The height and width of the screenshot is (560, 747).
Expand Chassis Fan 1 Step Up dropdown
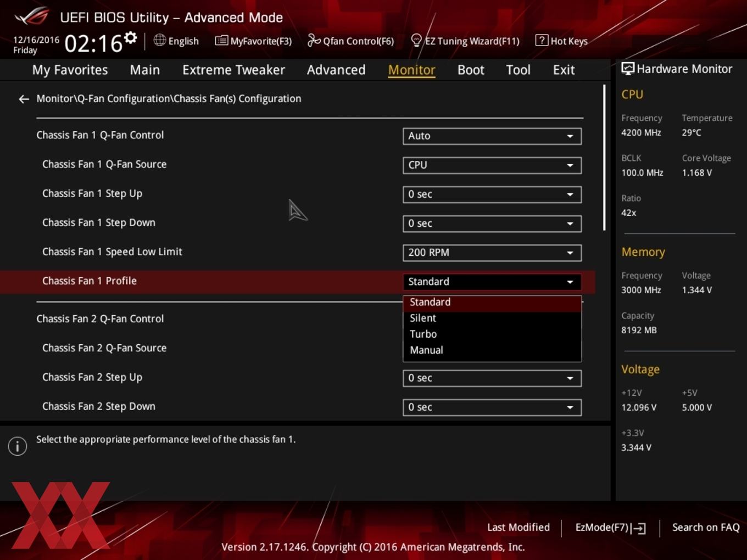[x=492, y=194]
